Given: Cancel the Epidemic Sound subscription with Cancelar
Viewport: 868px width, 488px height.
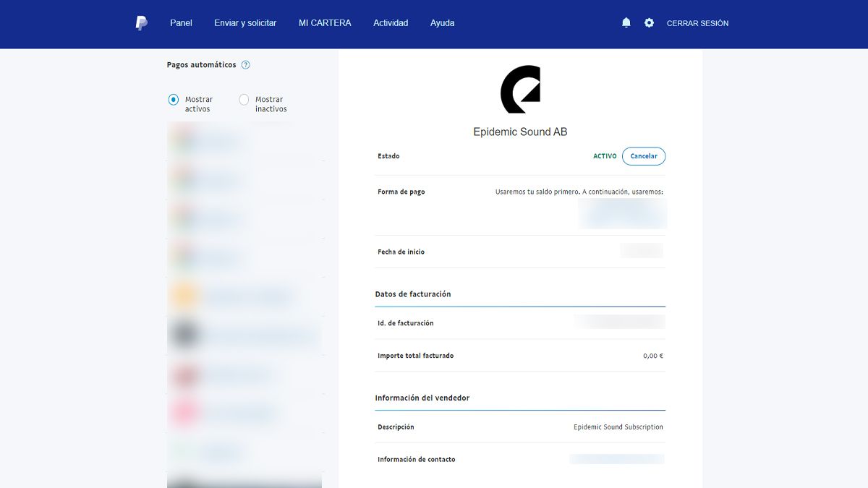Looking at the screenshot, I should tap(644, 155).
